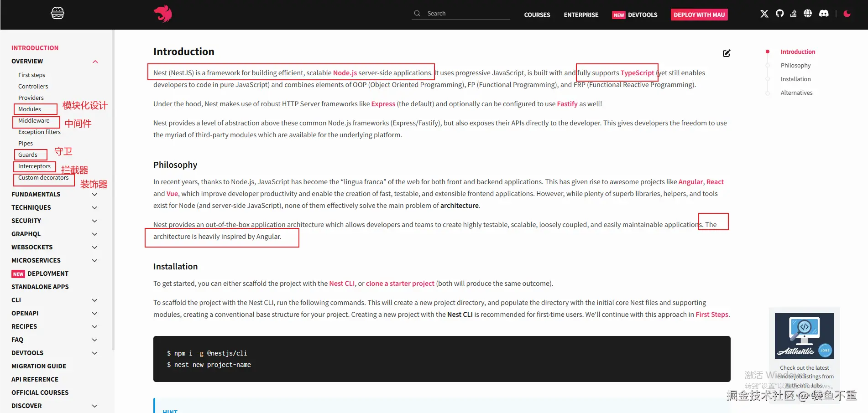Image resolution: width=868 pixels, height=413 pixels.
Task: Expand the FUNDAMENTALS section
Action: coord(94,195)
